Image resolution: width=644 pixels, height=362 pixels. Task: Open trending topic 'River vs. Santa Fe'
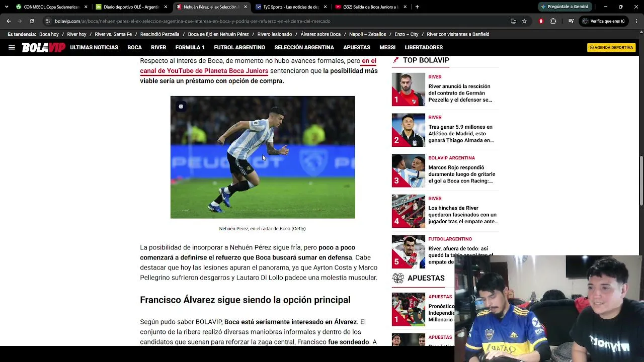(x=113, y=34)
